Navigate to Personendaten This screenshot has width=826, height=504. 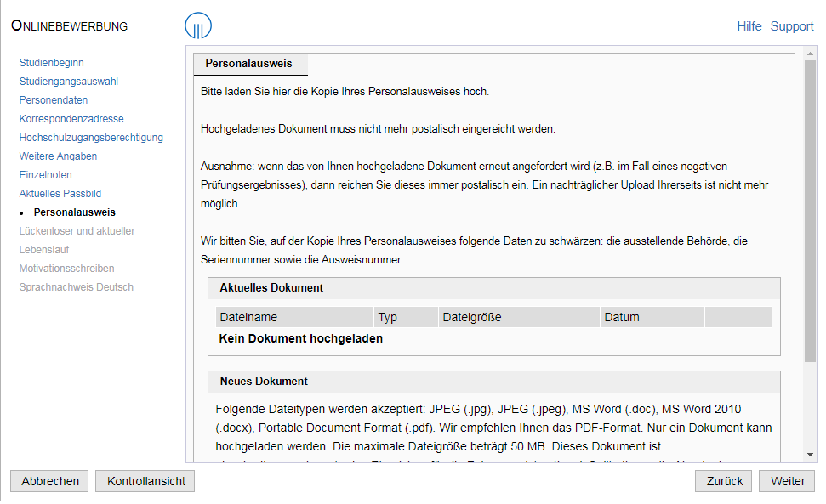[54, 100]
